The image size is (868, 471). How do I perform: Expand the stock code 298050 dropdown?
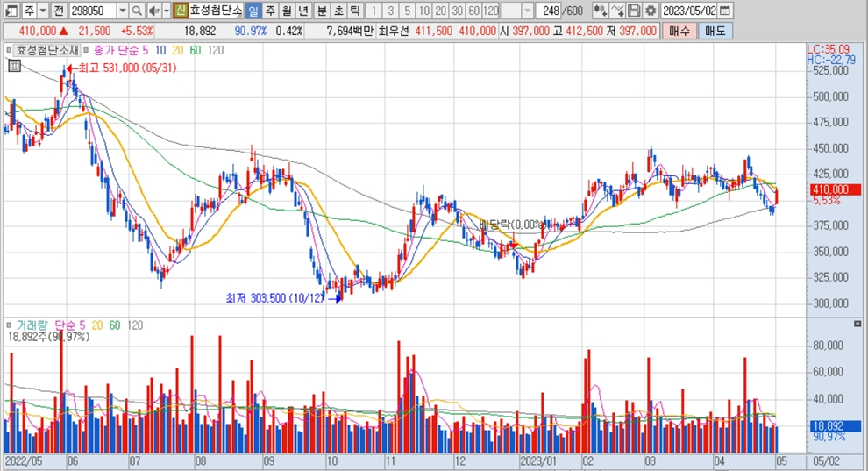click(x=122, y=11)
